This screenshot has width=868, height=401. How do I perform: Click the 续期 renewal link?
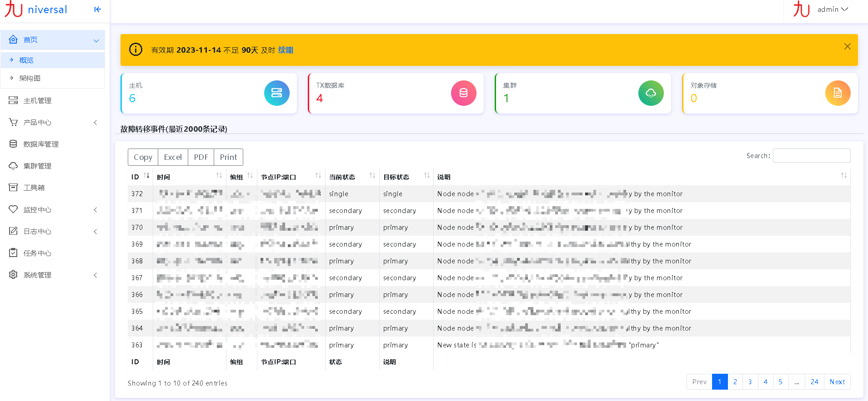click(286, 50)
